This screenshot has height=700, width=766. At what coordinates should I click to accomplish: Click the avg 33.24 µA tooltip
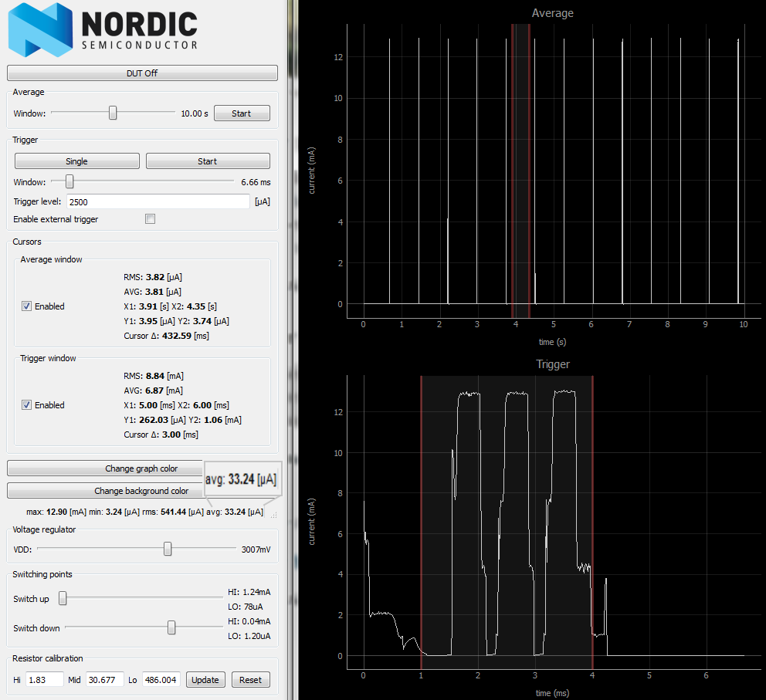[x=242, y=479]
